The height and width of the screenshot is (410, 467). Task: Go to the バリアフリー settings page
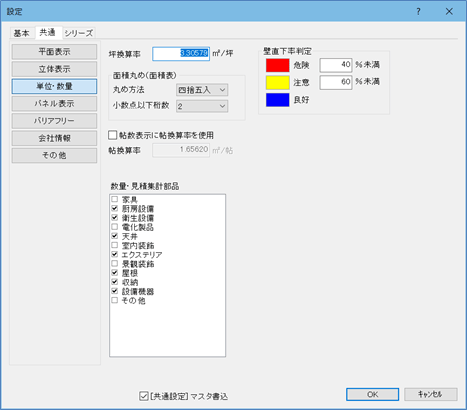[54, 121]
